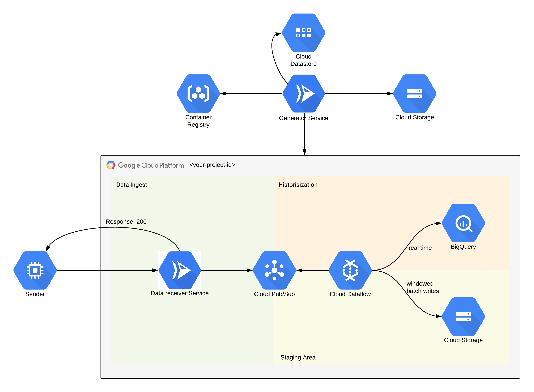Viewport: 534px width, 392px height.
Task: Select the "Cloud Storage" caption next to Generator Service
Action: pos(415,117)
